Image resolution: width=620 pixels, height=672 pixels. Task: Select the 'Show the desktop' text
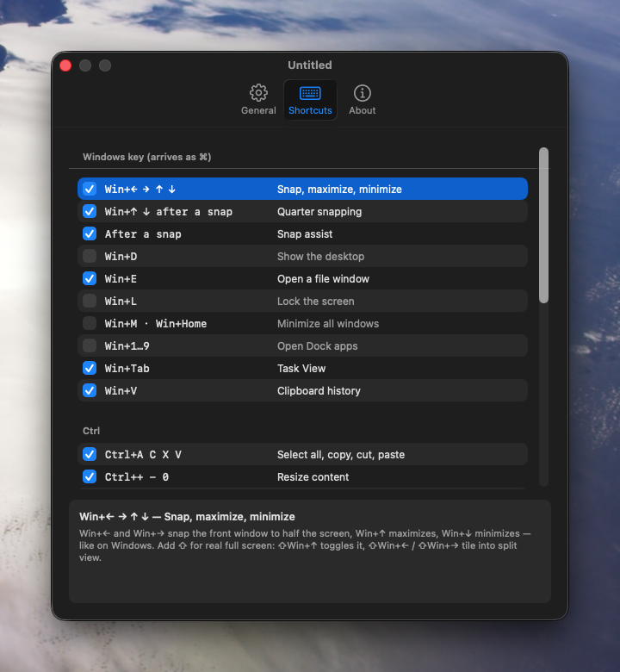tap(320, 256)
